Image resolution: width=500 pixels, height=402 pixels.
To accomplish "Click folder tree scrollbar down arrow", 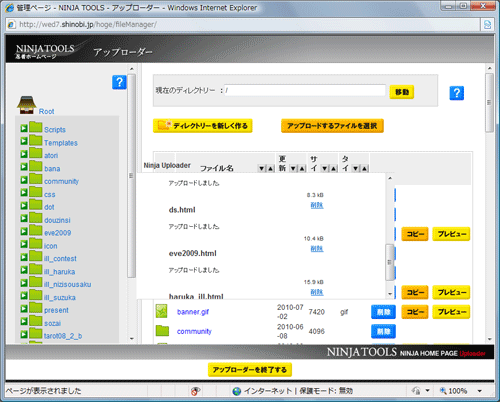I will [132, 339].
